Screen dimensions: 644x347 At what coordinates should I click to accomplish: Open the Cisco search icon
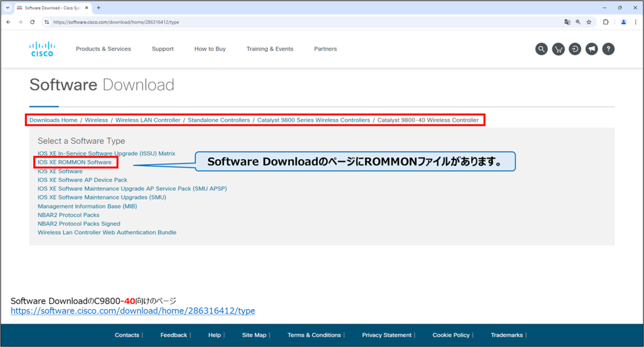tap(541, 49)
